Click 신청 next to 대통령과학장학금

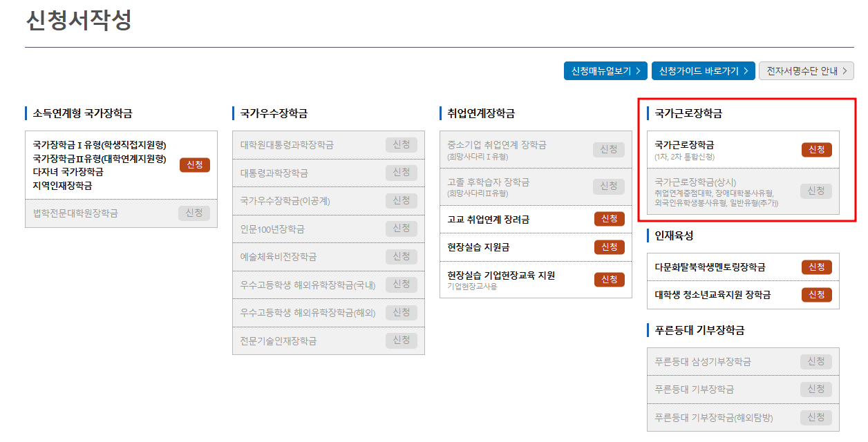[402, 173]
